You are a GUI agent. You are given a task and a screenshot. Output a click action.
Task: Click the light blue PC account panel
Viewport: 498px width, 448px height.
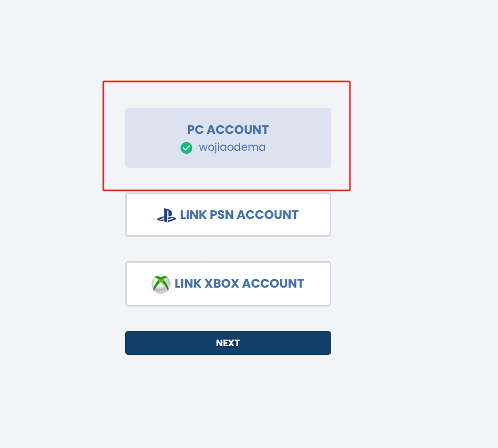(x=228, y=138)
